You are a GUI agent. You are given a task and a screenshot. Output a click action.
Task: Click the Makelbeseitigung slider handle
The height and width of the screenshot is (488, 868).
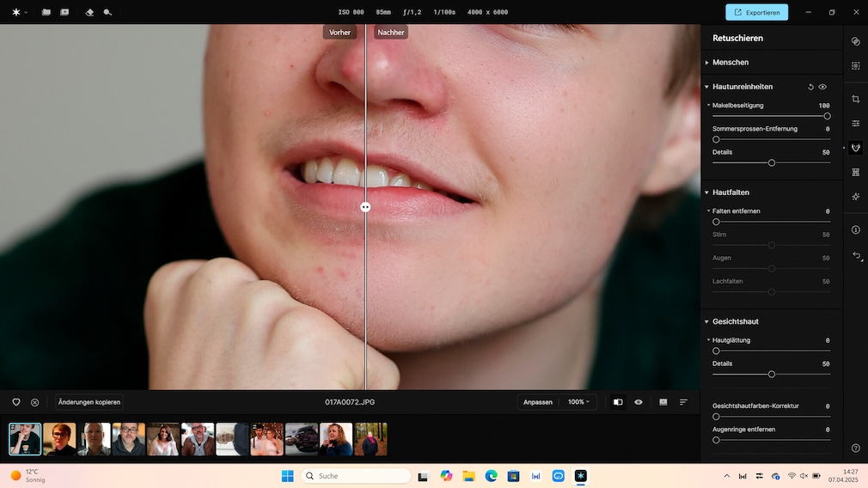point(827,116)
